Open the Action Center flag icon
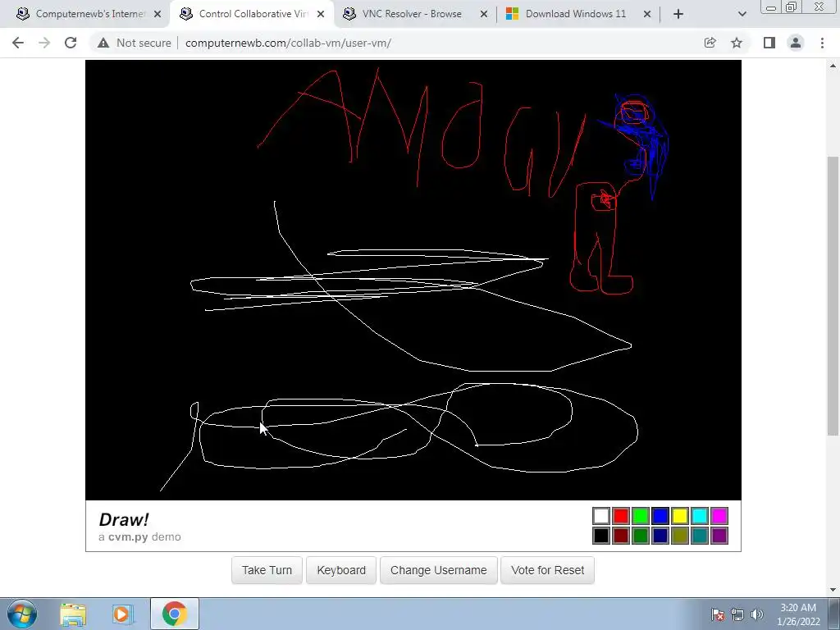Image resolution: width=840 pixels, height=630 pixels. point(718,614)
